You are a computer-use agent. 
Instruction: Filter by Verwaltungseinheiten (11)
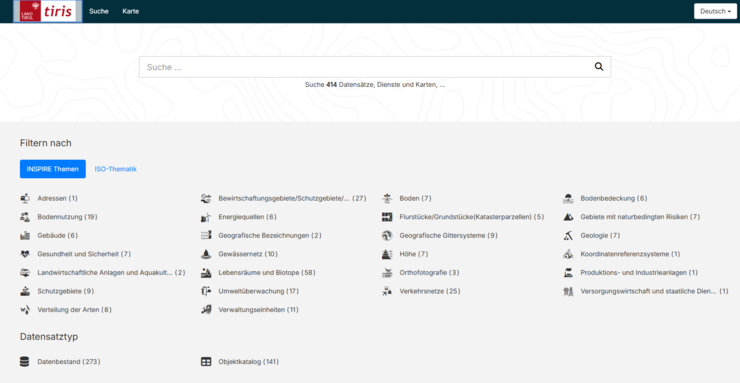[258, 310]
